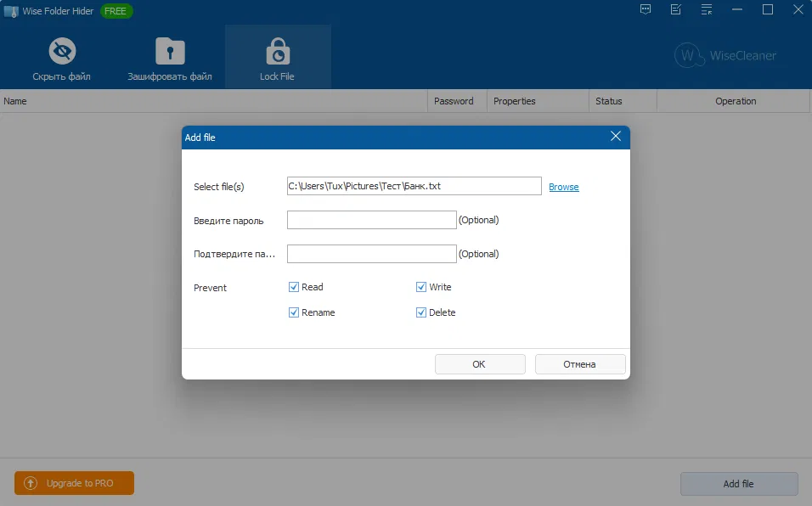Uncheck the Read prevent checkbox
Viewport: 812px width, 506px height.
(x=294, y=287)
